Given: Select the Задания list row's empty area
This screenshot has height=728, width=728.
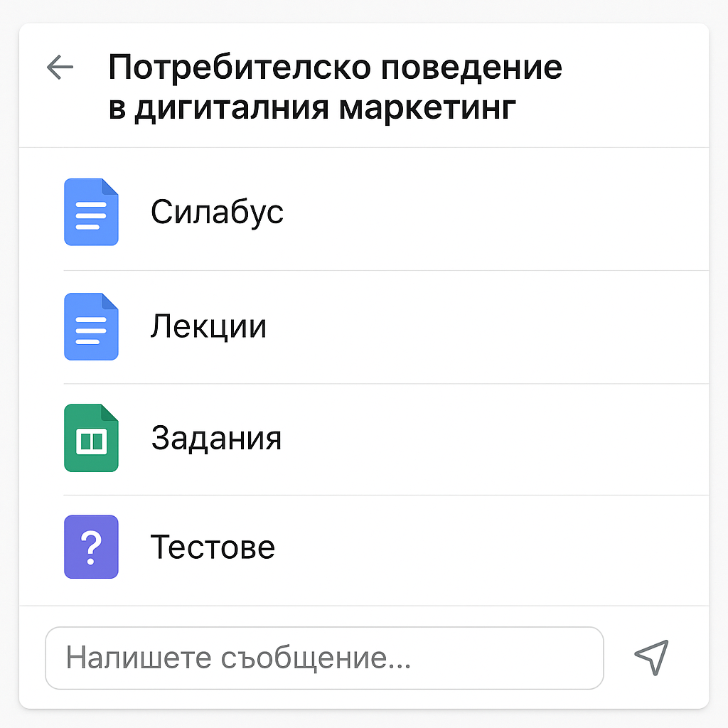Looking at the screenshot, I should tap(498, 439).
